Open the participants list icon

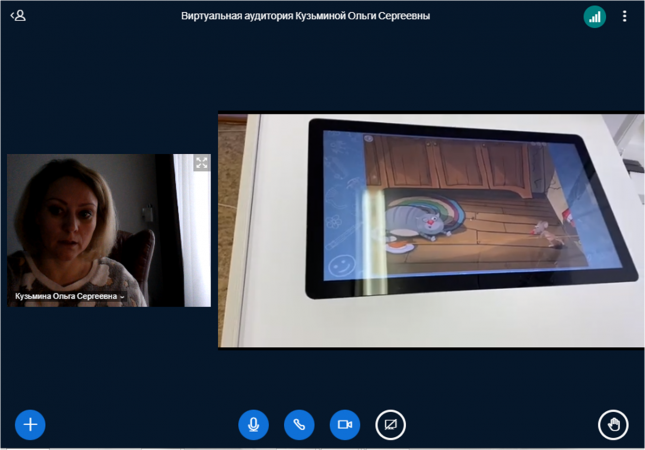18,16
